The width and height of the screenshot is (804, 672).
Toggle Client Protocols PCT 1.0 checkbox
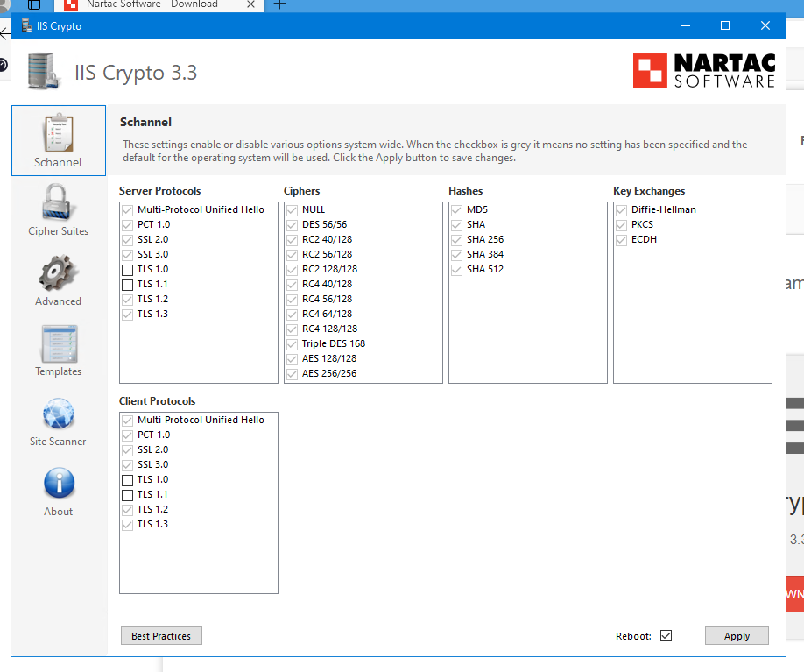pyautogui.click(x=128, y=435)
